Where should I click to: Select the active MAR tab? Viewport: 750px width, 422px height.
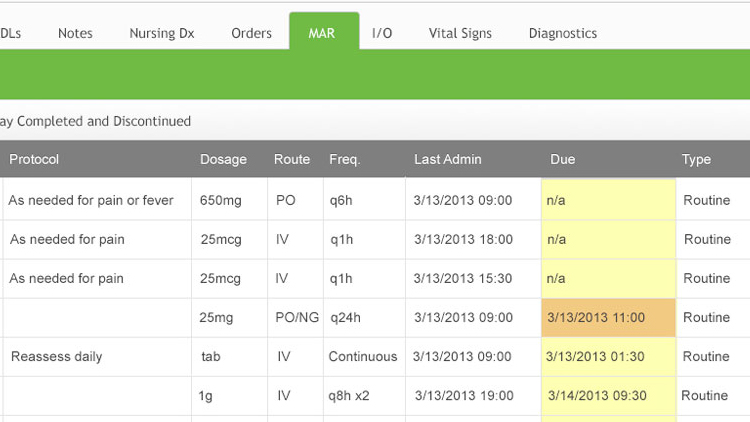tap(323, 33)
